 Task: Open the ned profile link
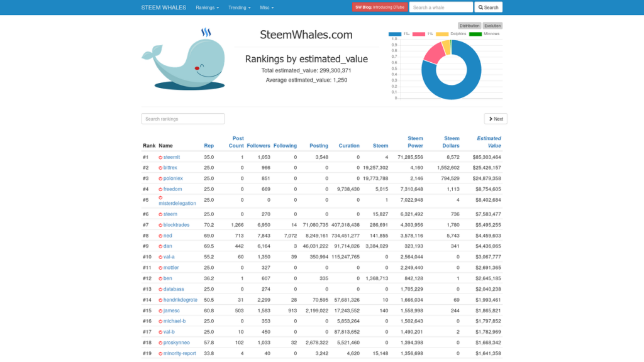(x=167, y=236)
